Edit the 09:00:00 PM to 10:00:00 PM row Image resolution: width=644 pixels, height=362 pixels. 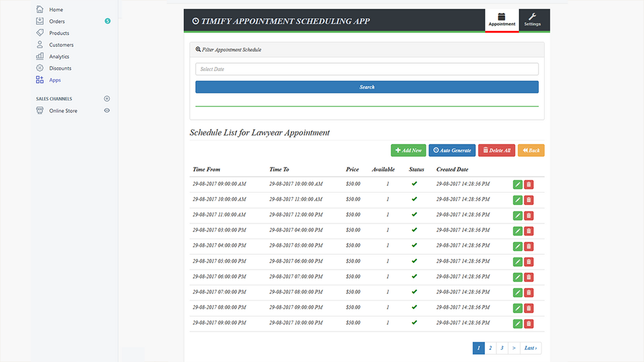point(518,324)
